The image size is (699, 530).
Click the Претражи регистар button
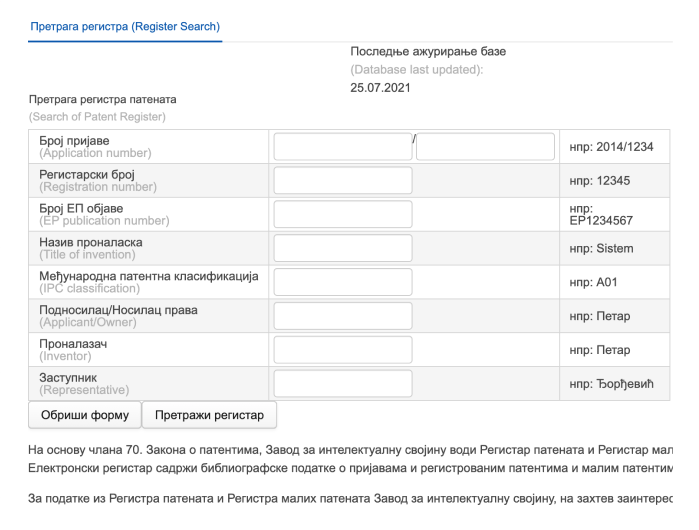pos(209,414)
